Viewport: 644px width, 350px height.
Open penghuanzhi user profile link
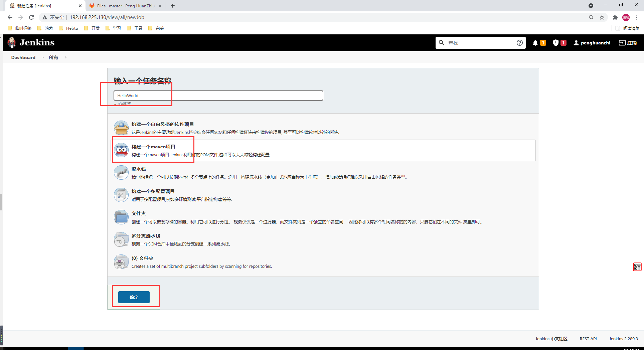click(592, 43)
